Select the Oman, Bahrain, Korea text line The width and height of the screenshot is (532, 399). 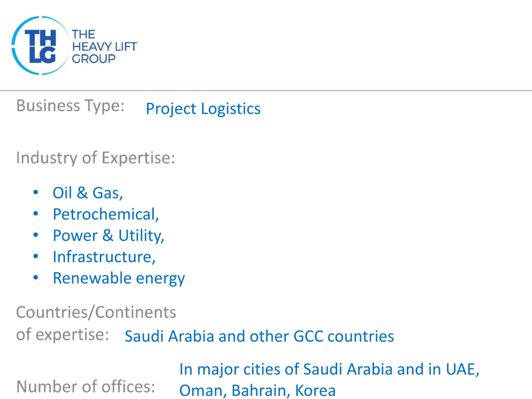(x=257, y=390)
